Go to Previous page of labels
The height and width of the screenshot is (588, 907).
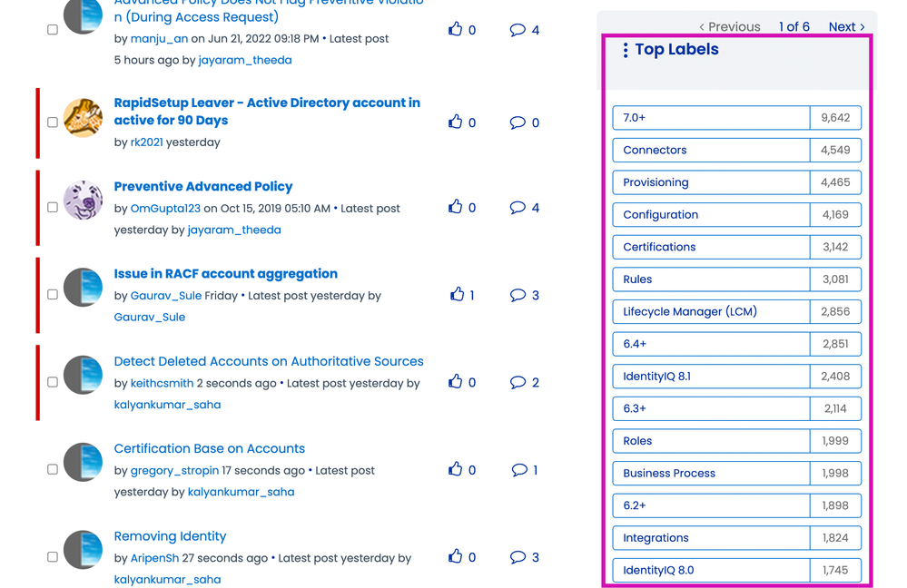pyautogui.click(x=730, y=27)
